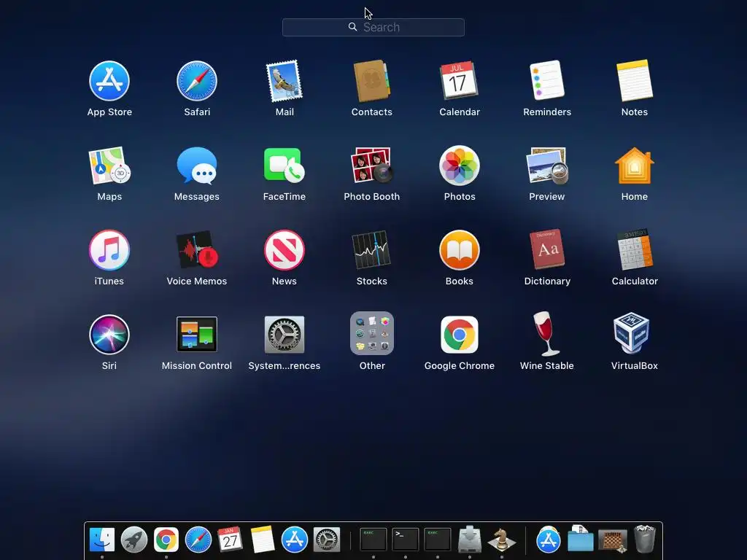This screenshot has width=747, height=560.
Task: Launch the Chess knight icon in the Dock
Action: tap(502, 540)
